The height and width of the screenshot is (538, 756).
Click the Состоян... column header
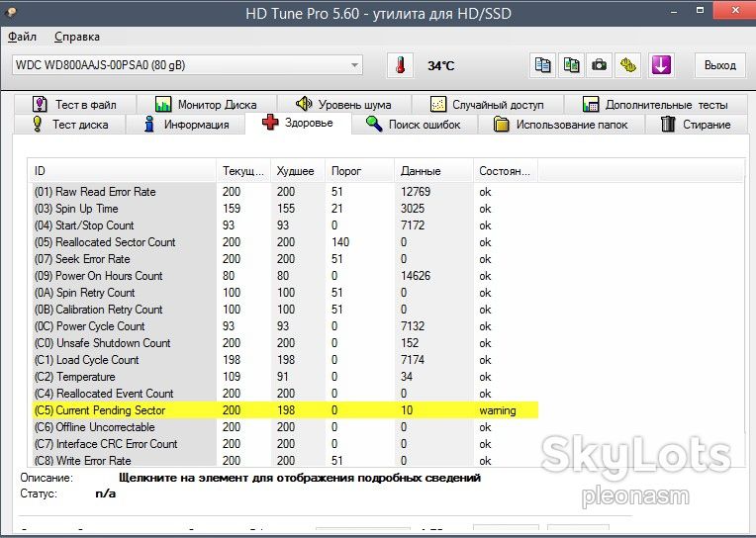506,171
